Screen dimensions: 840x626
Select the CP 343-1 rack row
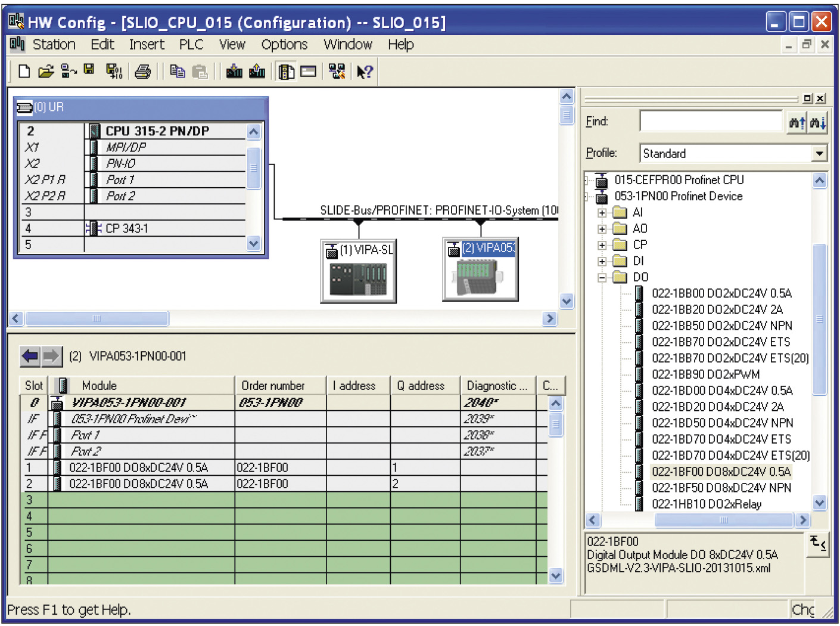point(133,228)
